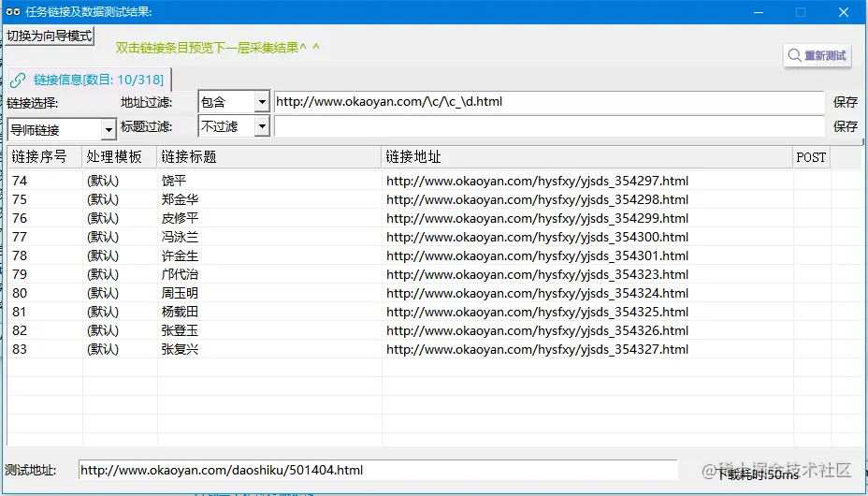This screenshot has height=496, width=868.
Task: Click the 链接序号 column header
Action: click(x=45, y=157)
